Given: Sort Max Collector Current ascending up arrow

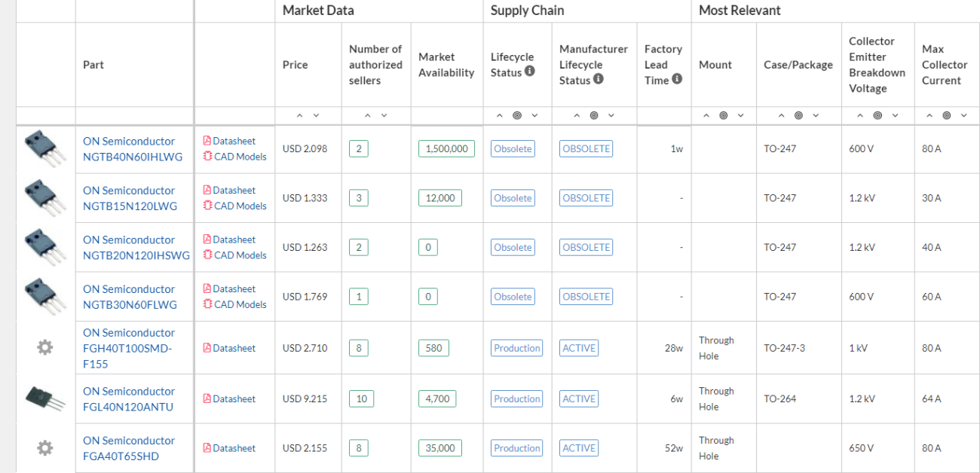Looking at the screenshot, I should 929,115.
